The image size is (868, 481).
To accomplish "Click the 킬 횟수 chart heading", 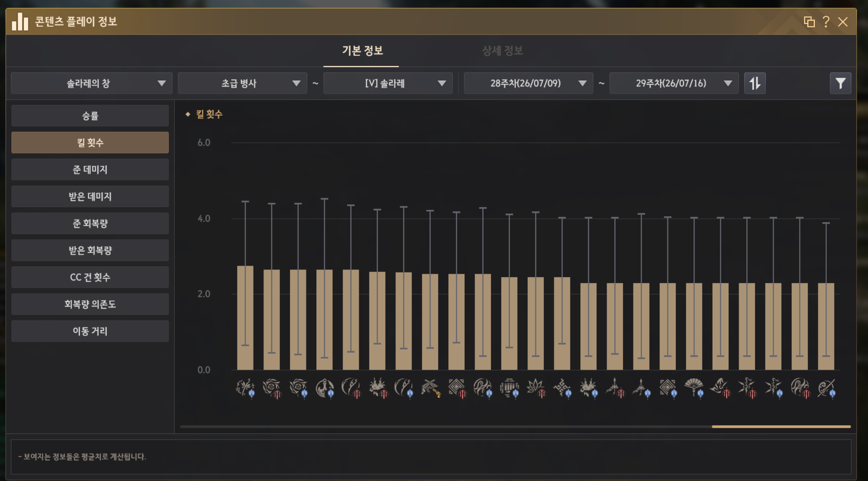I will point(209,114).
